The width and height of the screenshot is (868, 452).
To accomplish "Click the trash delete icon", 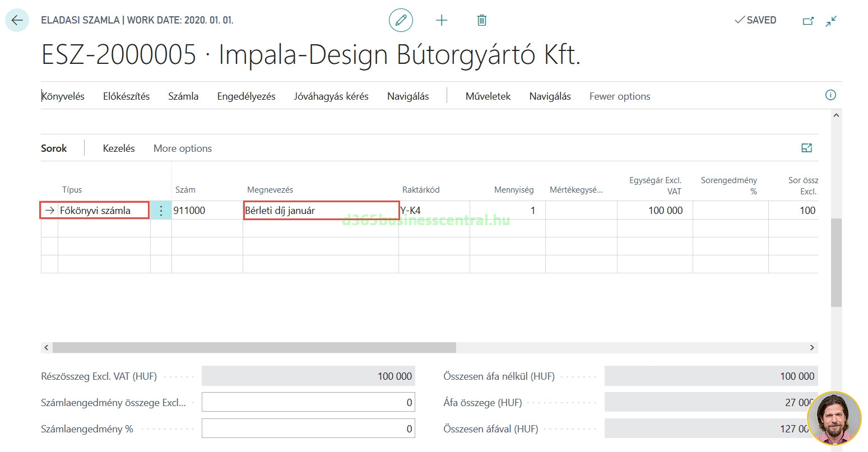I will point(481,20).
